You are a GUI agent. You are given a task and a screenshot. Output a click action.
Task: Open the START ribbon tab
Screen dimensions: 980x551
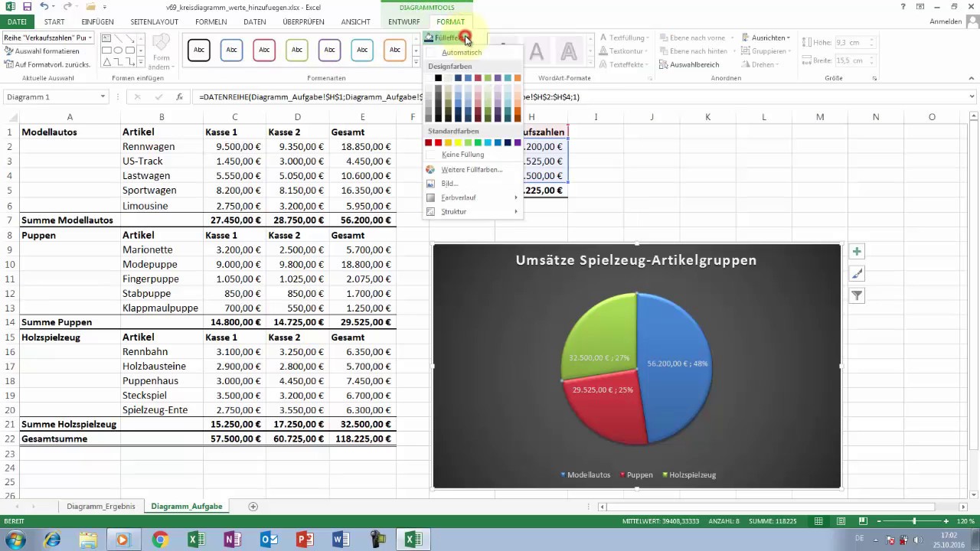(x=54, y=22)
